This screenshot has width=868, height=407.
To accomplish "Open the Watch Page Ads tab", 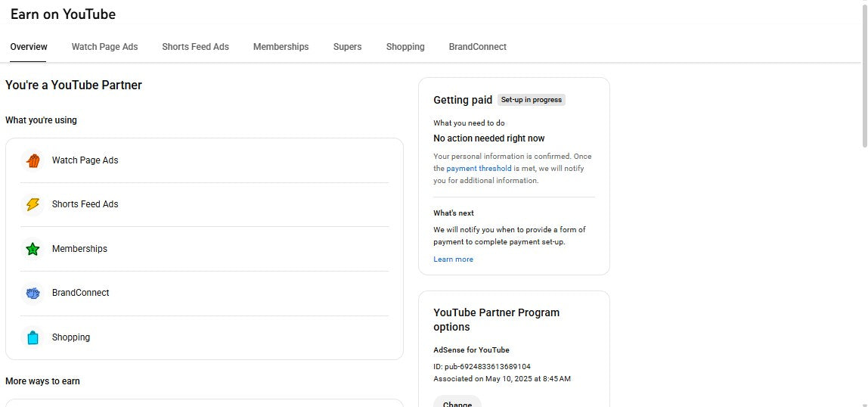I will (104, 47).
